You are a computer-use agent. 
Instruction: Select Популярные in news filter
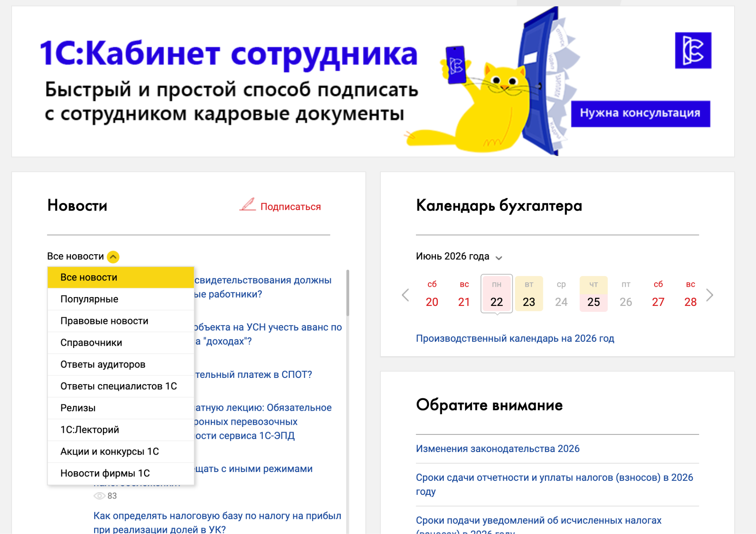click(121, 299)
